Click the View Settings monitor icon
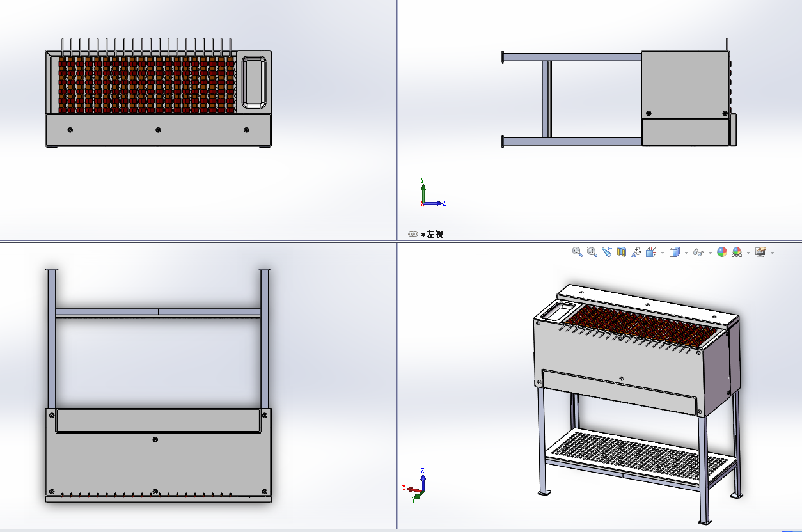This screenshot has width=802, height=532. tap(760, 252)
